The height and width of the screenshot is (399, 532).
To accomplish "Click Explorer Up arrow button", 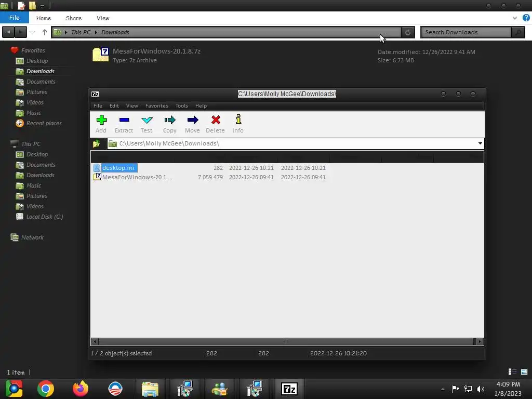I will [x=45, y=32].
